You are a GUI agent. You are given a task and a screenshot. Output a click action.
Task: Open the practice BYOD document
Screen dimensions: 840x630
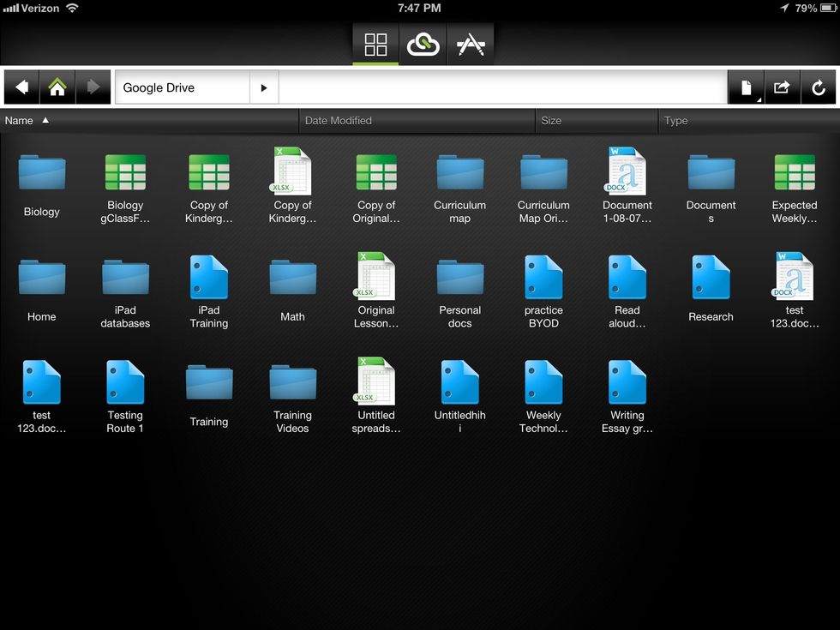pos(543,279)
